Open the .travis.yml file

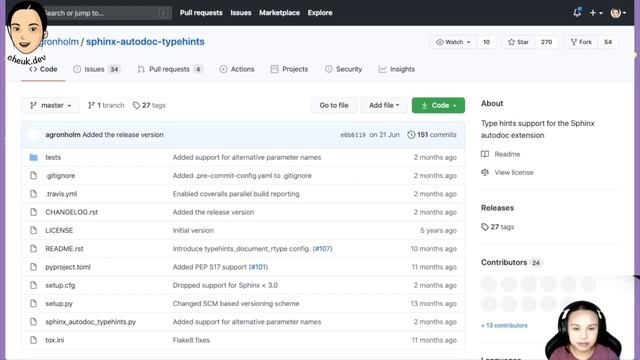coord(61,194)
